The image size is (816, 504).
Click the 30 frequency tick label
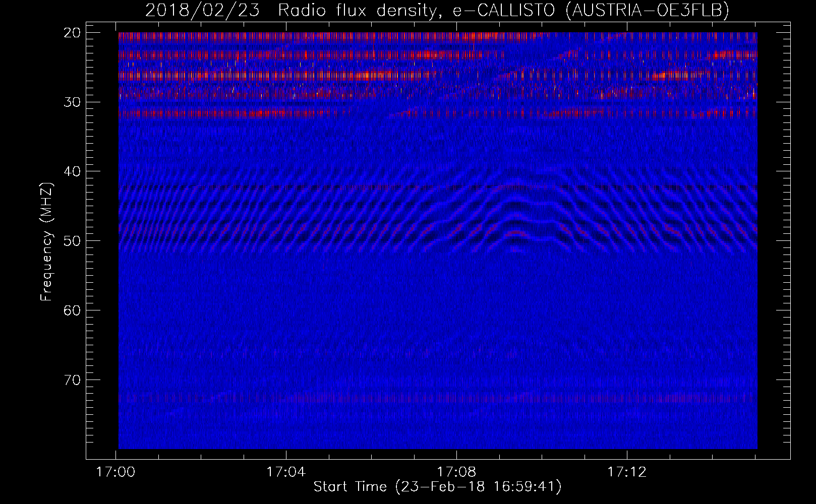click(73, 102)
